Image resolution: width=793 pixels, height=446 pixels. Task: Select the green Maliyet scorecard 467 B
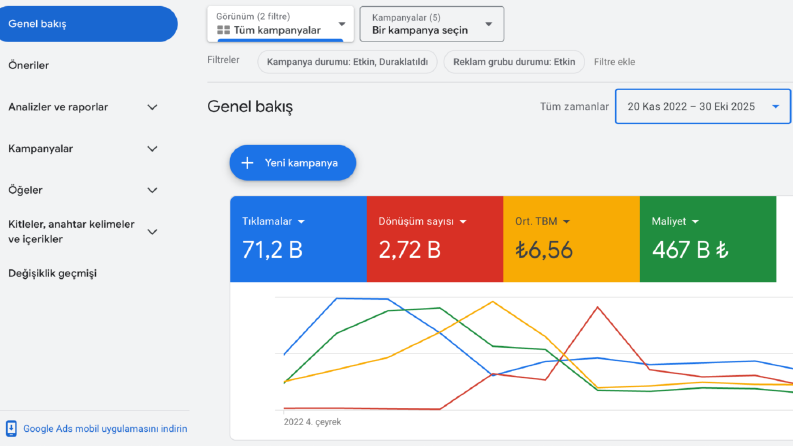click(708, 239)
